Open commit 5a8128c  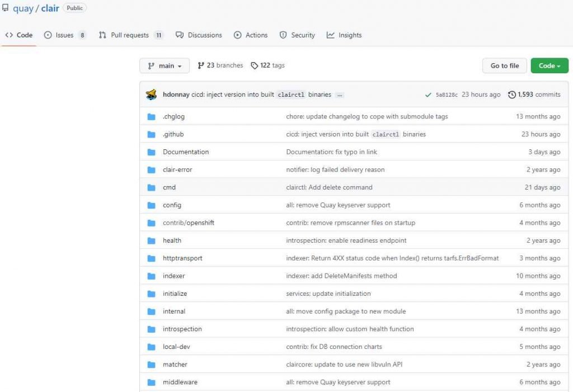pos(447,95)
